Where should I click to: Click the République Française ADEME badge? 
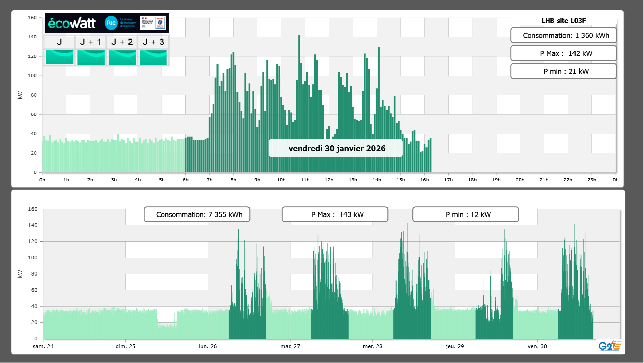(153, 23)
